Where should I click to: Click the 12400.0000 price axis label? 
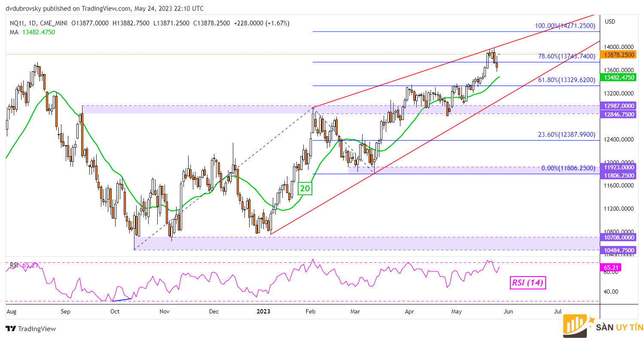pos(619,140)
